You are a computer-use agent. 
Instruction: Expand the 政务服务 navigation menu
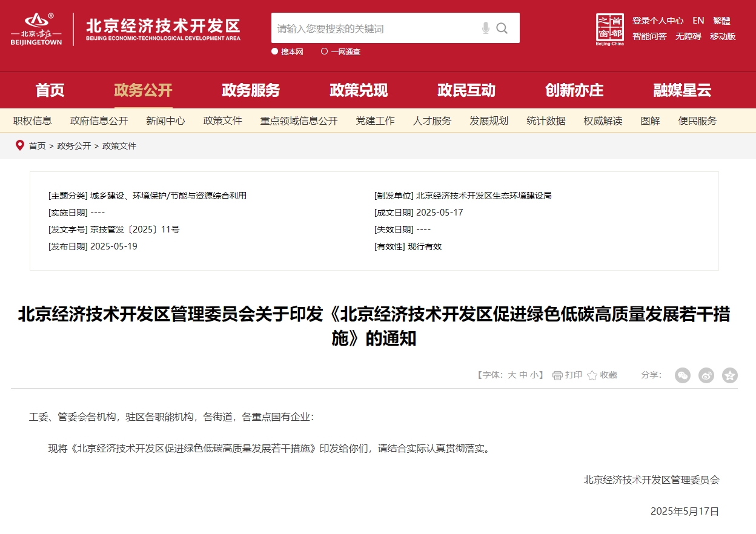(x=251, y=90)
